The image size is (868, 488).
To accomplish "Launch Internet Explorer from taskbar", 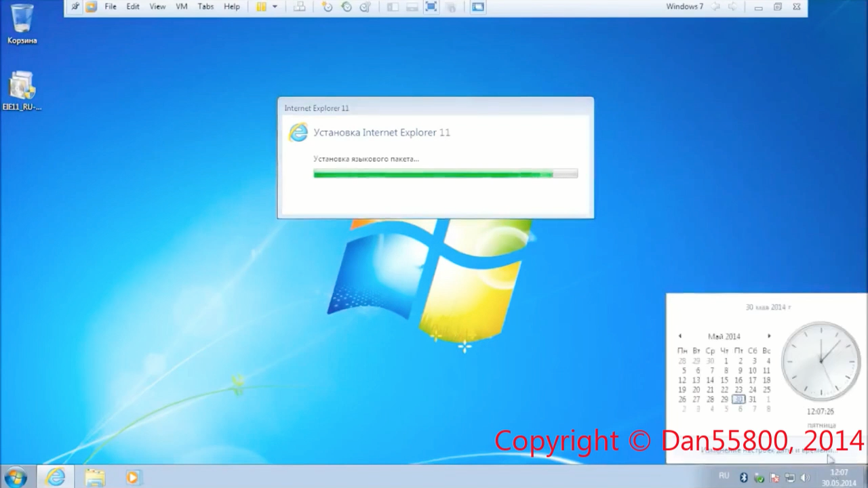I will click(55, 477).
